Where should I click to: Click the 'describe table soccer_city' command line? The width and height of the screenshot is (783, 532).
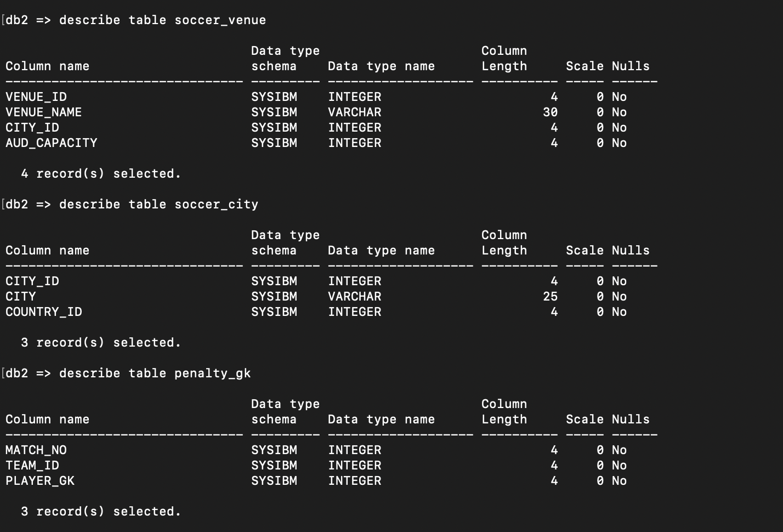158,205
